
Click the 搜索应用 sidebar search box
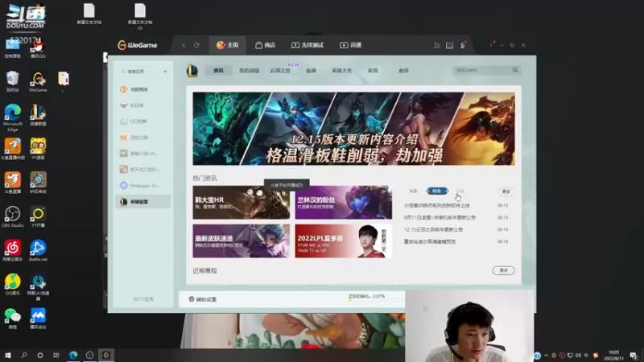138,72
